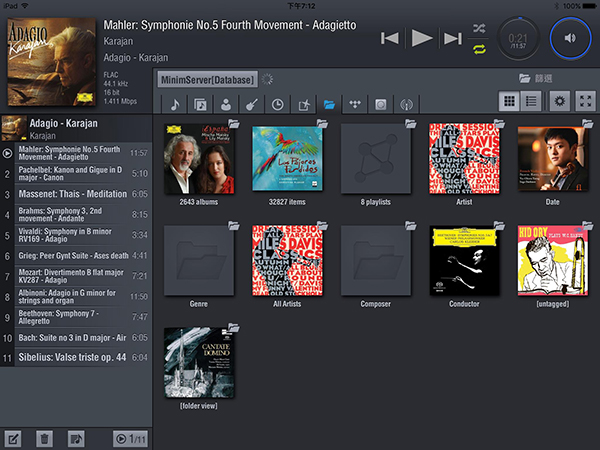Play Brahms: Symphony 3, 2nd movement

click(x=76, y=214)
